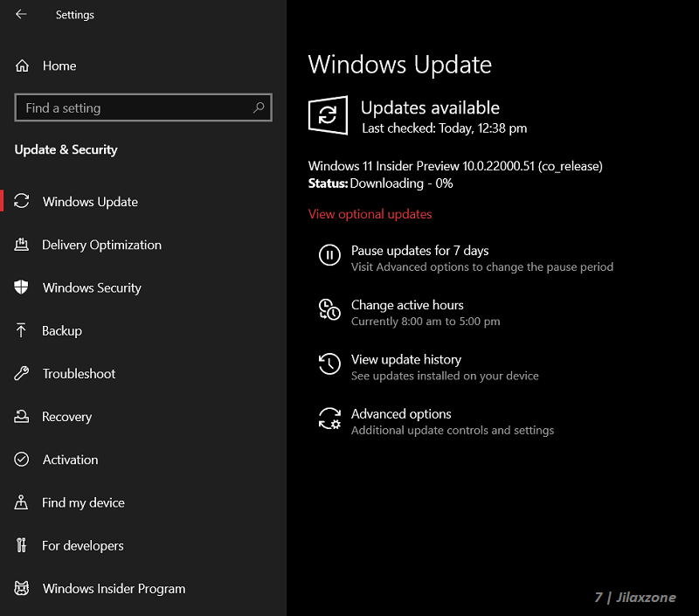Click the Activation checkmark circle icon
This screenshot has height=616, width=699.
pos(21,459)
